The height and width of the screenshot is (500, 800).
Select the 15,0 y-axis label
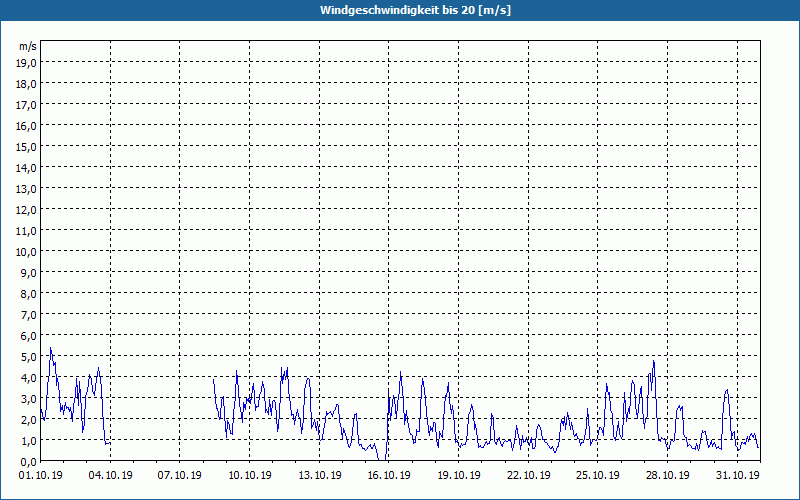tap(28, 146)
